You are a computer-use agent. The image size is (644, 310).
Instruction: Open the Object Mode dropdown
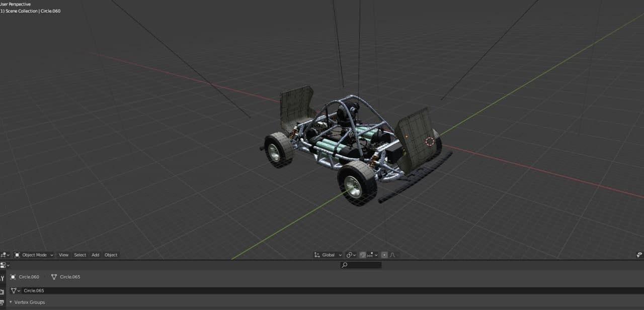34,255
